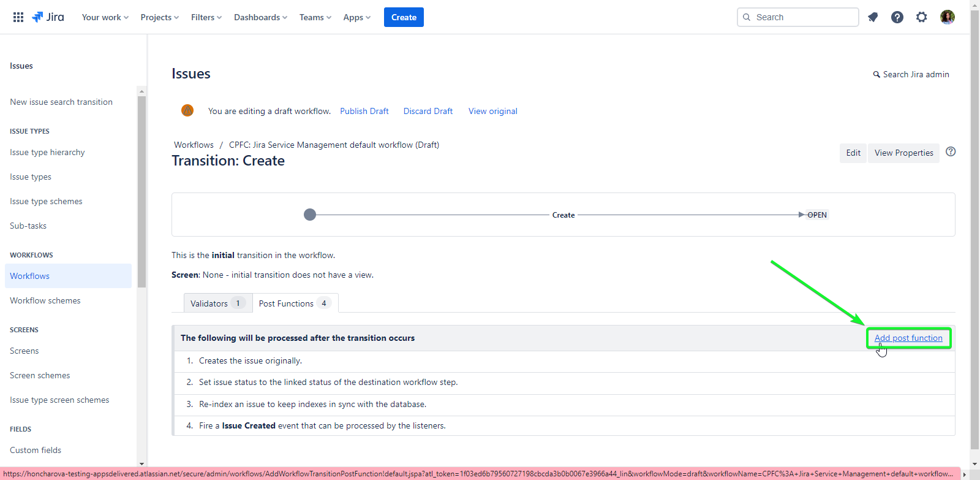Open the notifications icon

click(x=873, y=17)
